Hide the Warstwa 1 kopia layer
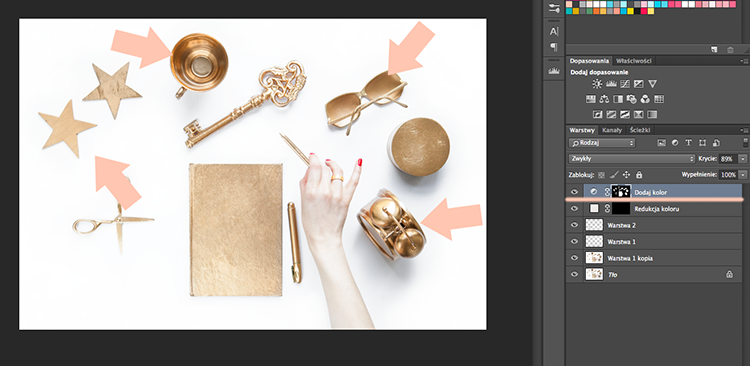 tap(574, 258)
